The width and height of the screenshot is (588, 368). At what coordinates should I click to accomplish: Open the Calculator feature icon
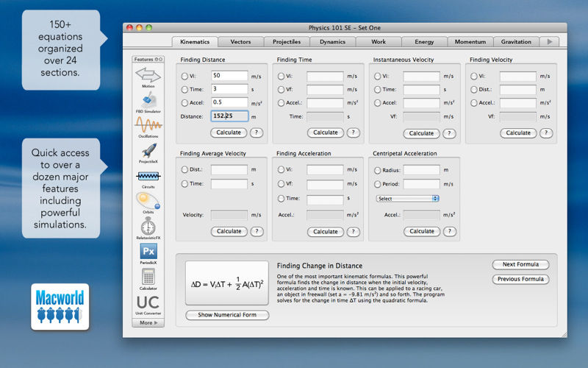point(148,277)
